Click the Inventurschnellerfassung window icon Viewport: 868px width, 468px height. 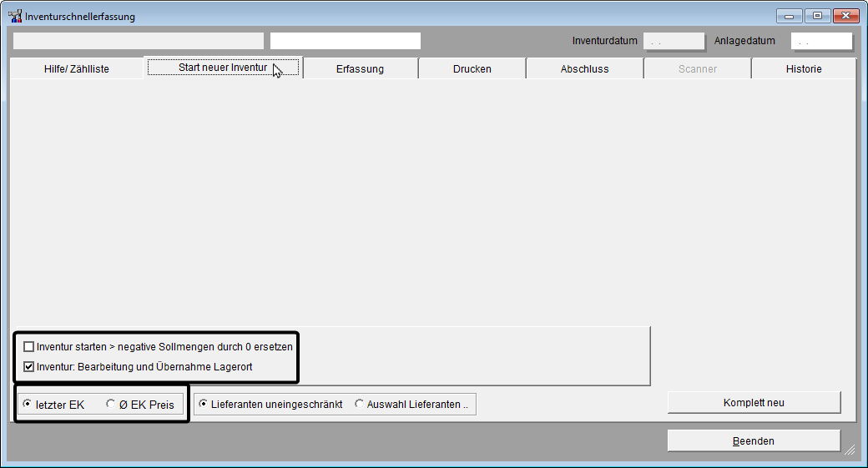(15, 16)
